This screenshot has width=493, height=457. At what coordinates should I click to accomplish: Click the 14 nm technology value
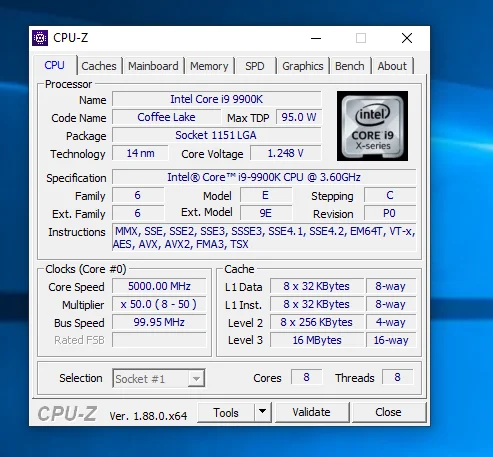(x=140, y=153)
